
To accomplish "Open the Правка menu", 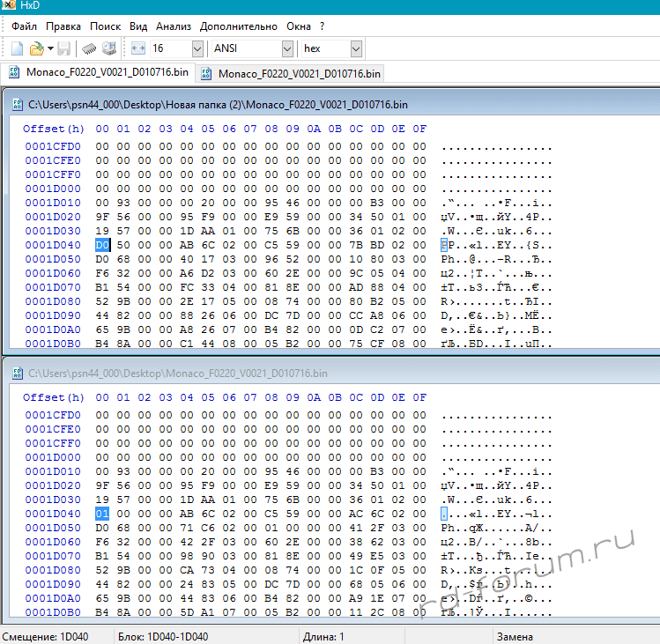I will [63, 26].
